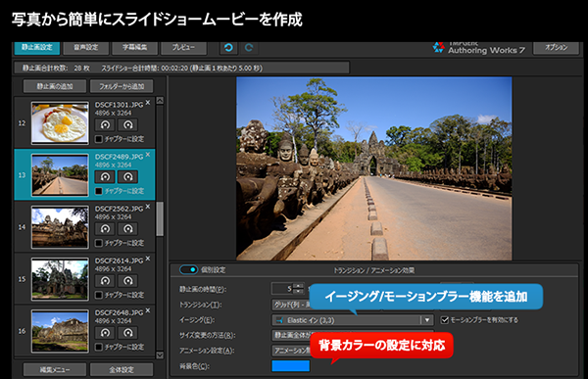Rotate DSCF2648.JPG right using second rotate icon
The width and height of the screenshot is (588, 379).
[127, 333]
